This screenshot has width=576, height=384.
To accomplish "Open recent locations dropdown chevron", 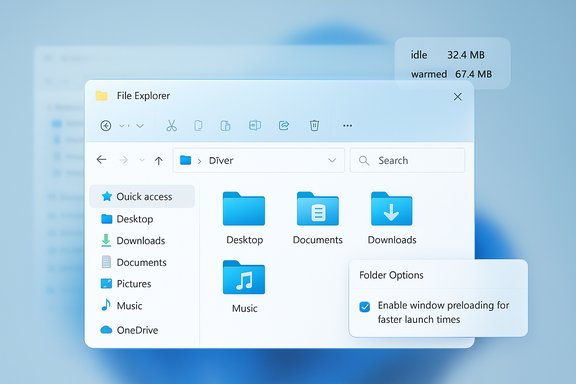I will [142, 160].
